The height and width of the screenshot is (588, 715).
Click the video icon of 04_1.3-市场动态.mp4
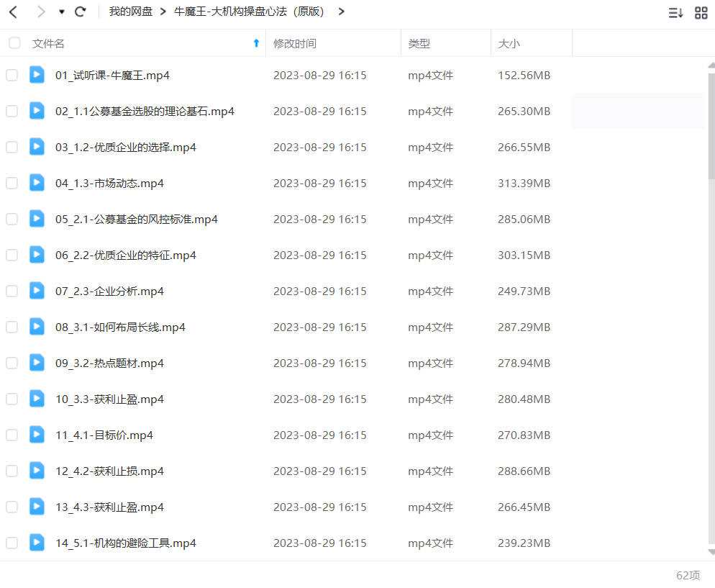tap(37, 183)
